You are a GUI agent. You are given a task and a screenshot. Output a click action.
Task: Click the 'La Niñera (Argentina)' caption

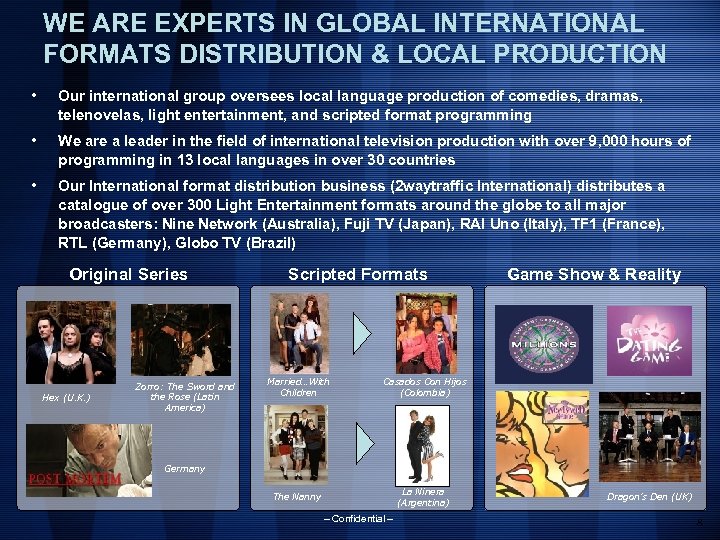tap(423, 497)
